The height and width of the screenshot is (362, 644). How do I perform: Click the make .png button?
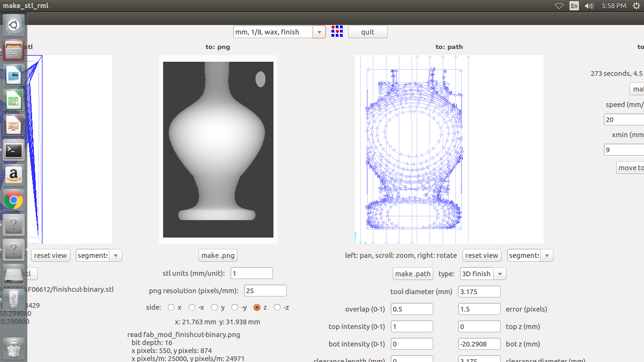pos(217,255)
